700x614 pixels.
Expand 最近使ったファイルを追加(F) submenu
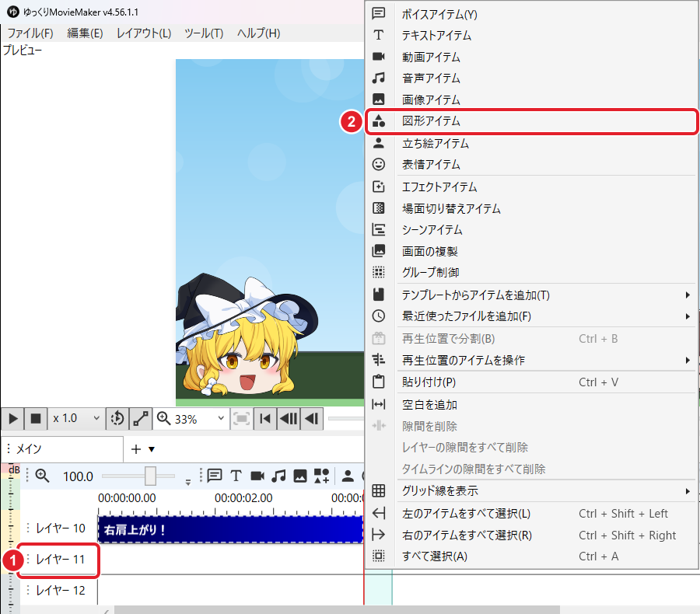click(x=531, y=316)
